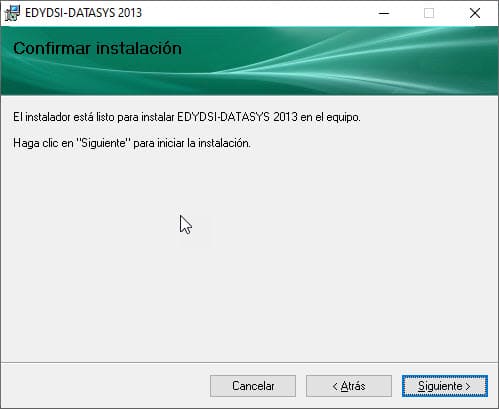Click 'iniciar la instalación' in the second line

tap(204, 143)
